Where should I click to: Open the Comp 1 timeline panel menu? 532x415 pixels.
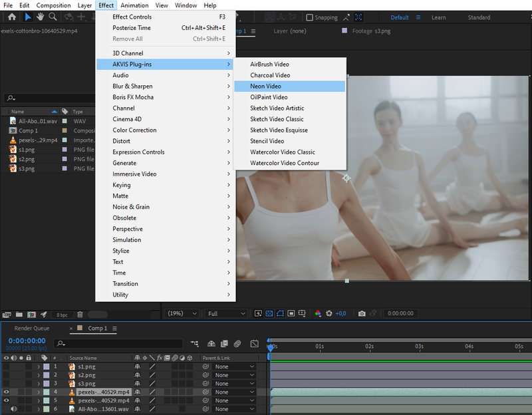[114, 329]
